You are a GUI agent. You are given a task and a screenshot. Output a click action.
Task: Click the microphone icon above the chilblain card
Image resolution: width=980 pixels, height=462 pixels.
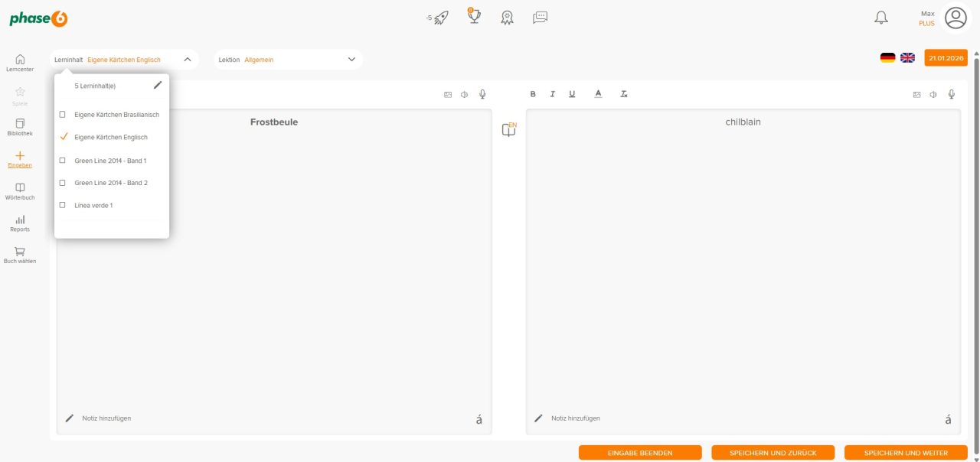pyautogui.click(x=952, y=94)
